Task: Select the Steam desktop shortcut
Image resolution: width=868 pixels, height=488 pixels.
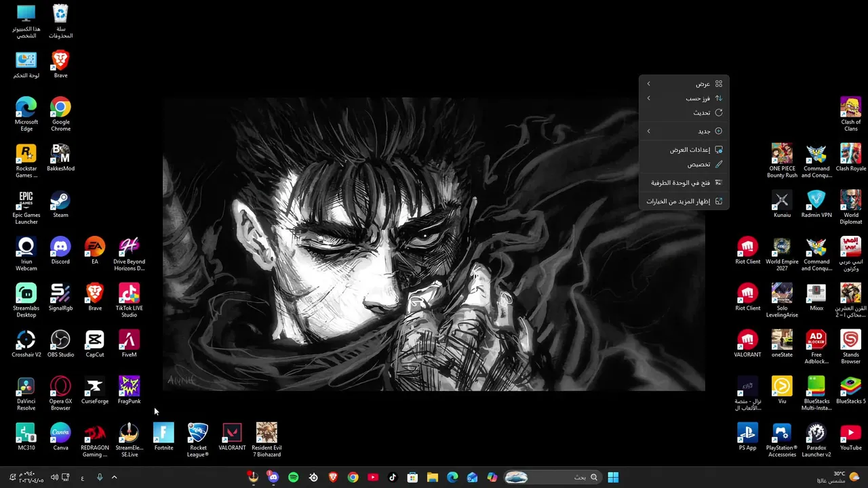Action: coord(60,204)
